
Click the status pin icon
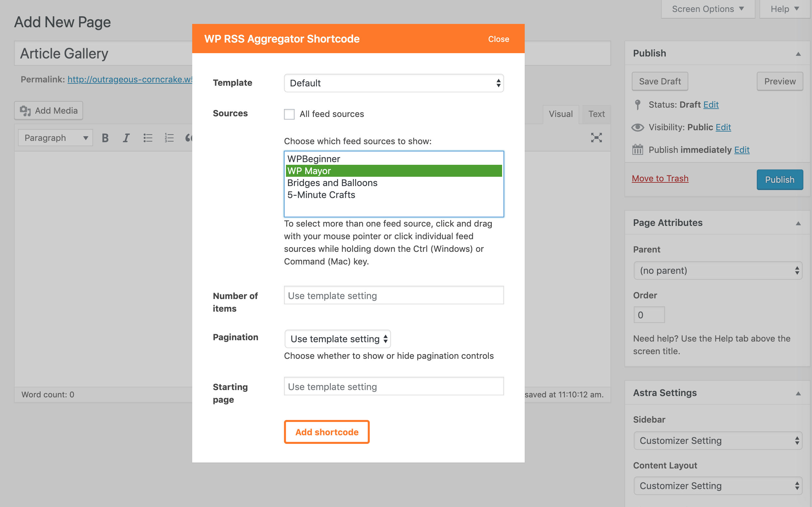[x=638, y=105]
